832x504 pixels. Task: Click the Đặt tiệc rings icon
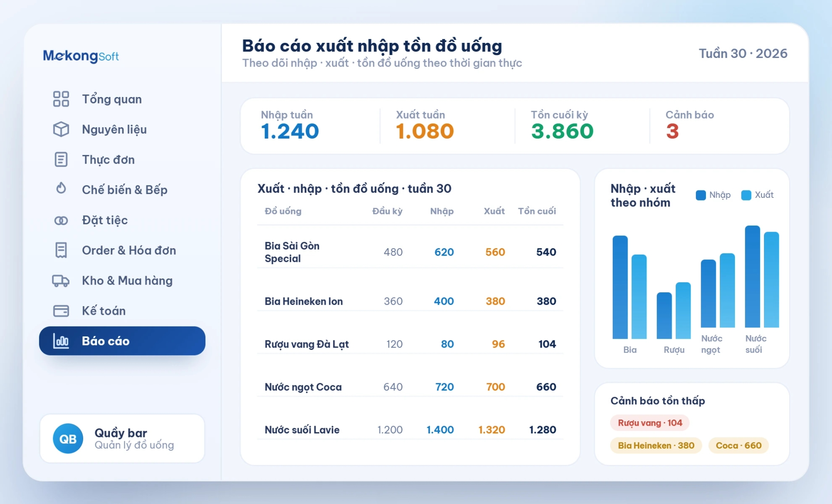point(61,220)
